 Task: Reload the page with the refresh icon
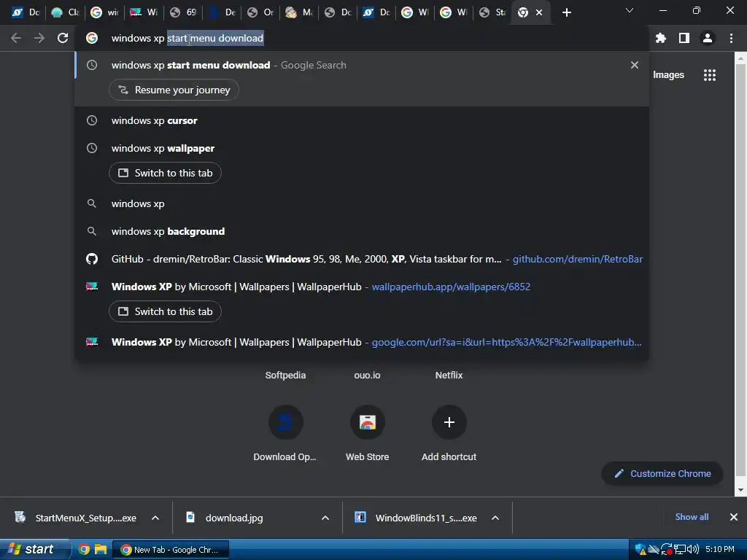pos(63,38)
